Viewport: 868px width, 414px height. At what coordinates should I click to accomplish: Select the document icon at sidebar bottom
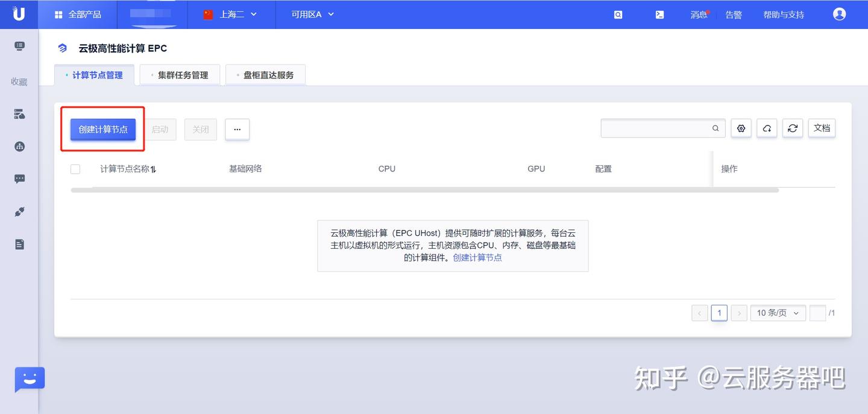(x=19, y=244)
